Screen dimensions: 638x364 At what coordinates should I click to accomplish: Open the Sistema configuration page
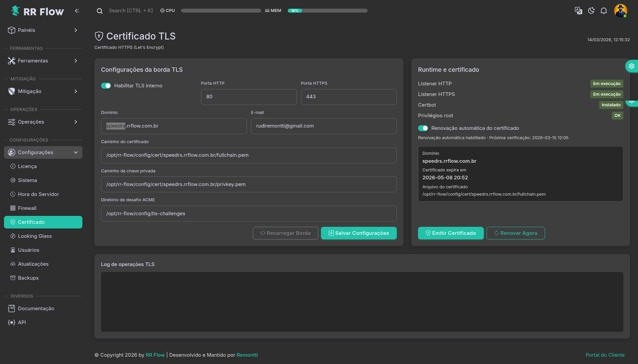point(28,180)
